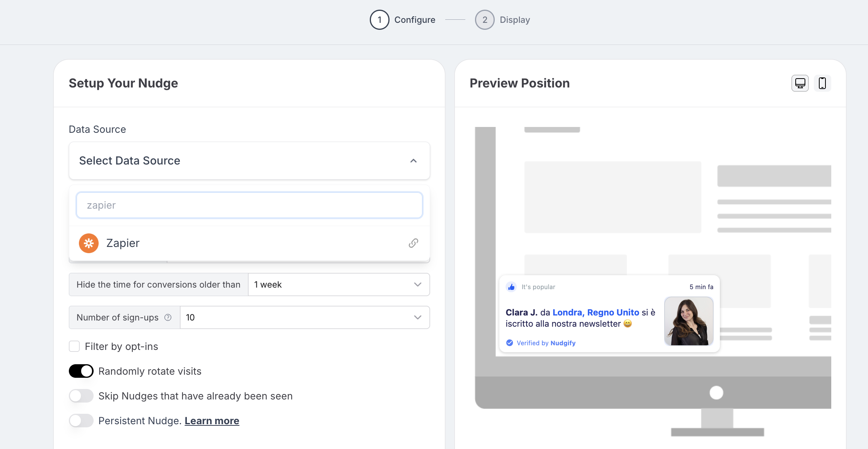Open the Learn more link
Image resolution: width=868 pixels, height=449 pixels.
coord(212,421)
